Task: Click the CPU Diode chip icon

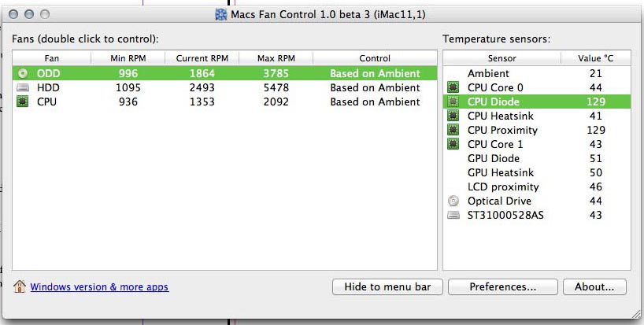Action: click(453, 102)
